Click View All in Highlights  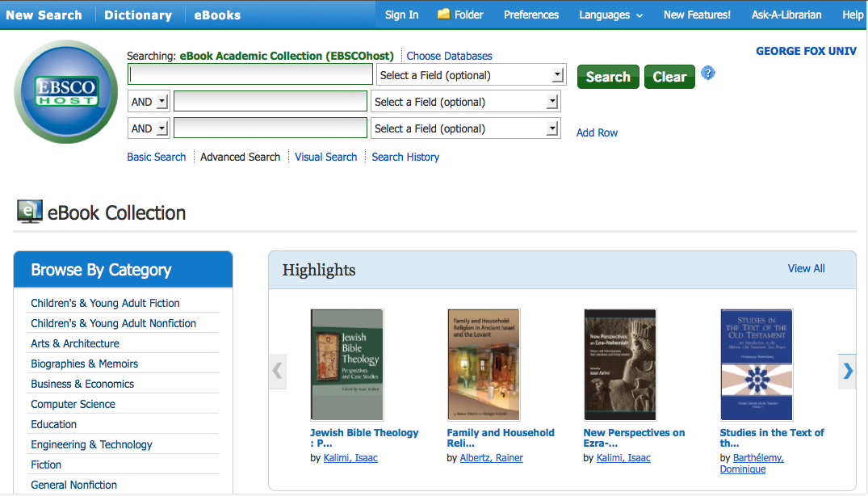(806, 268)
